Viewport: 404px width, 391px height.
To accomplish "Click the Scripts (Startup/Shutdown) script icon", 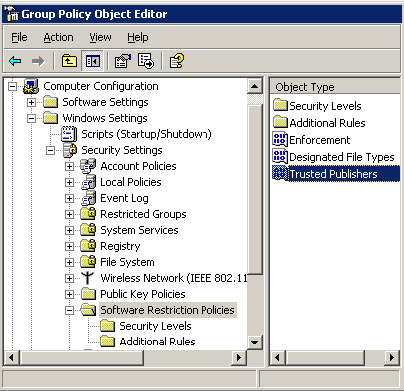I will click(69, 134).
